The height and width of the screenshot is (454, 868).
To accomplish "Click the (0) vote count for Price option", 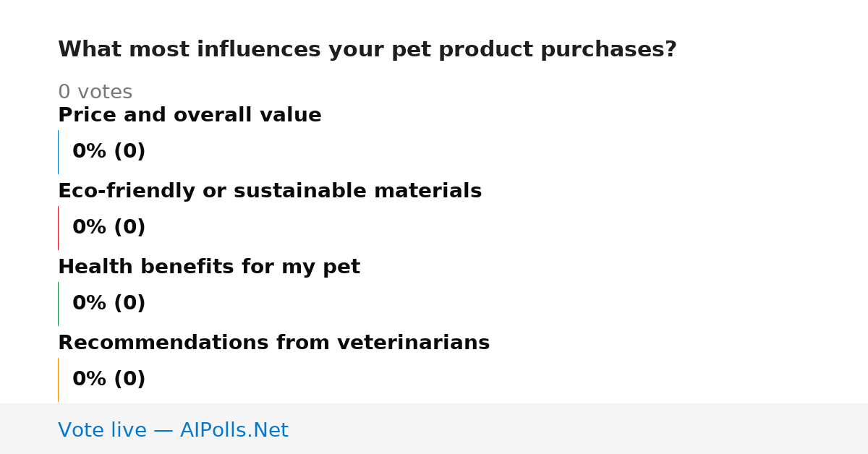I will tap(129, 151).
